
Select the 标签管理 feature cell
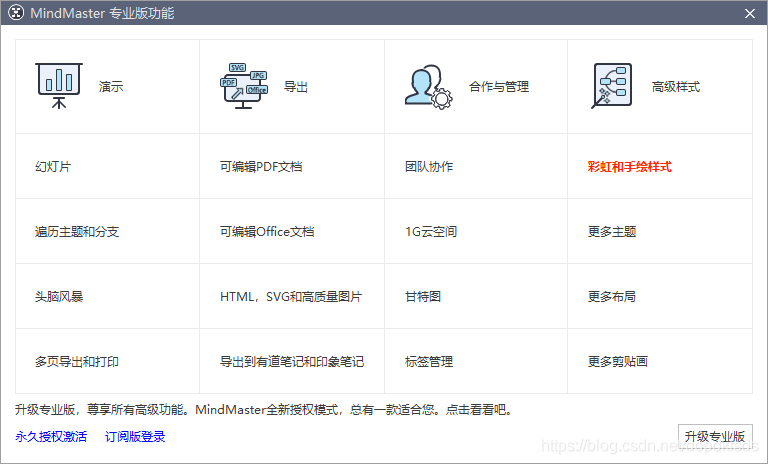[x=476, y=362]
